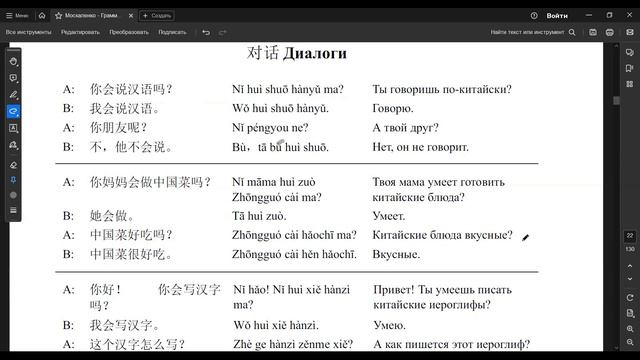Open Все инструменты panel
640x360 pixels.
29,32
